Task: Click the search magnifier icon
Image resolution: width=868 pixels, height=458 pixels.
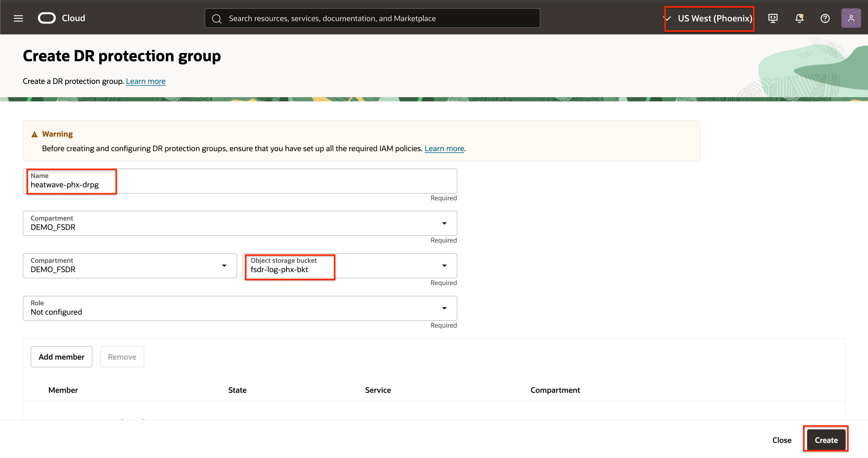Action: coord(217,19)
